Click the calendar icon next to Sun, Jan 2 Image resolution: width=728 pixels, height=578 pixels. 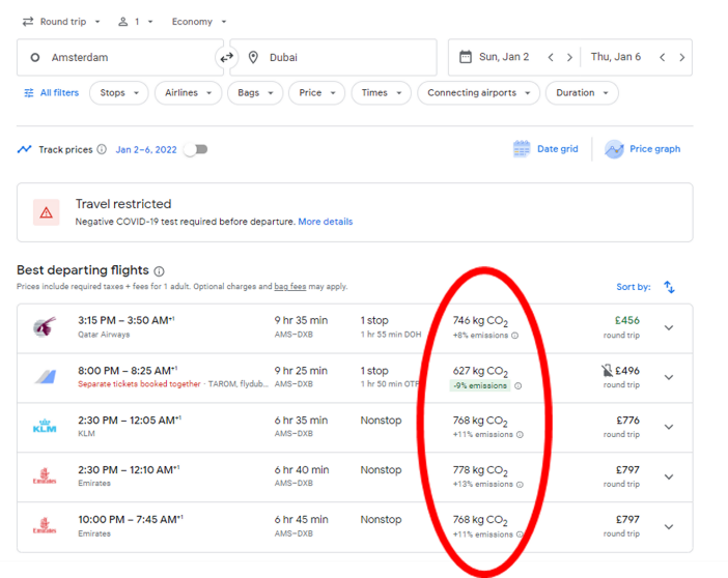click(465, 57)
